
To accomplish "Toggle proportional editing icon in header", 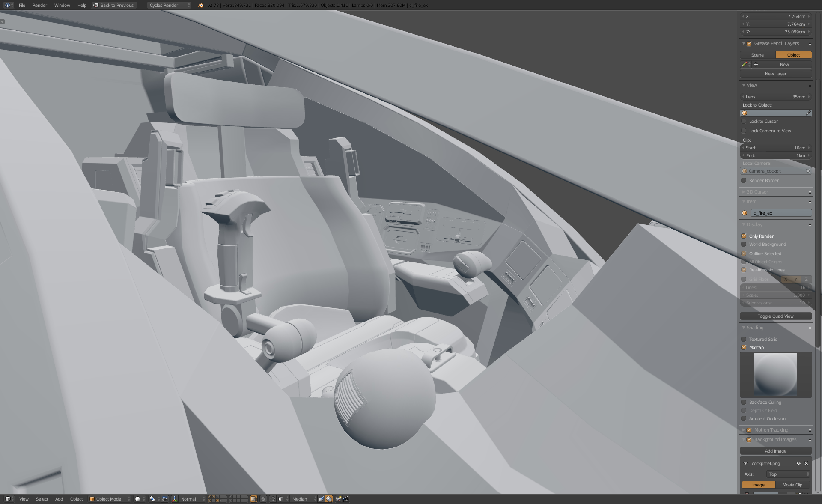I will (x=263, y=499).
